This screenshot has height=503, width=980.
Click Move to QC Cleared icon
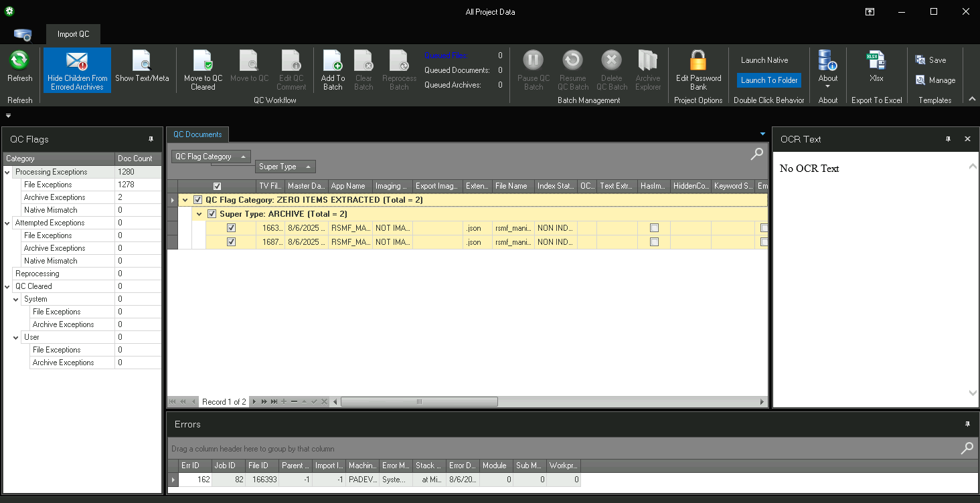point(203,62)
